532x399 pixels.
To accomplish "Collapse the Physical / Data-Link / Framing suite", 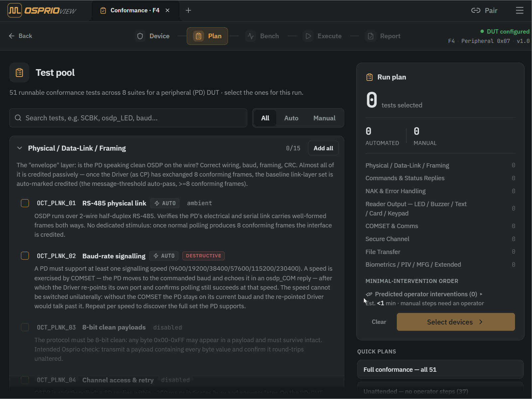I will click(x=20, y=148).
